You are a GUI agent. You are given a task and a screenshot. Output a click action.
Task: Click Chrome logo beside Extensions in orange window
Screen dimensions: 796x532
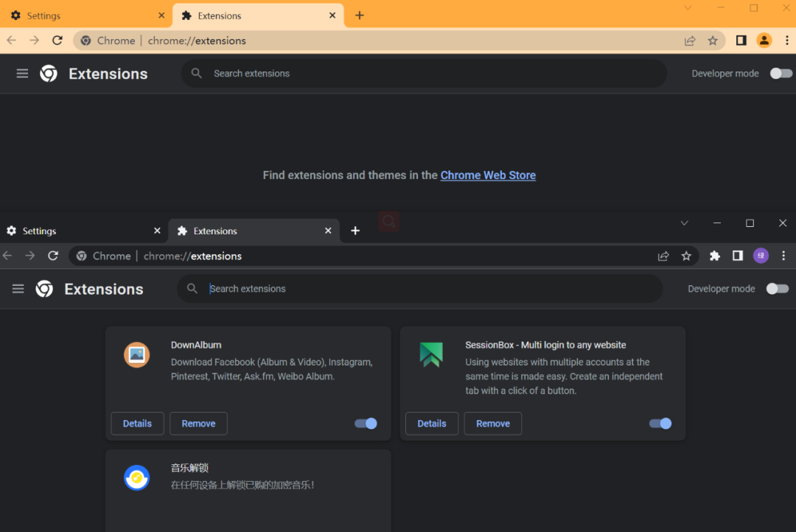click(49, 74)
